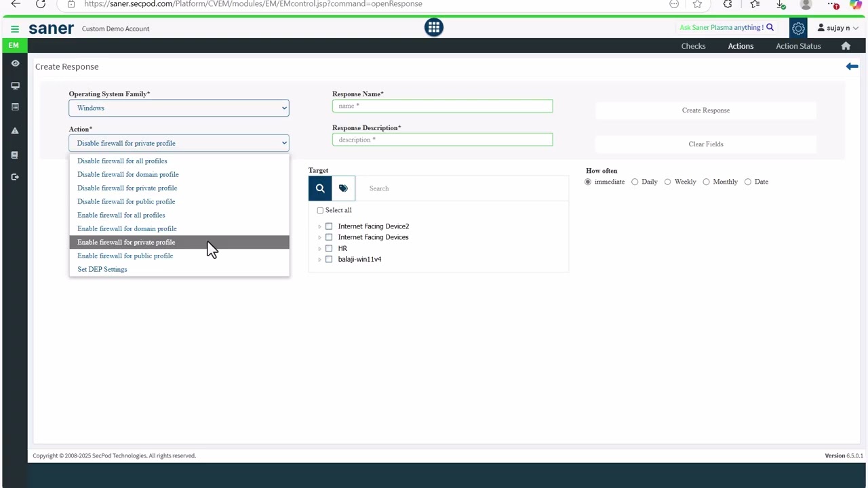Check balaji-win11v4 checkbox
868x488 pixels.
click(x=329, y=260)
